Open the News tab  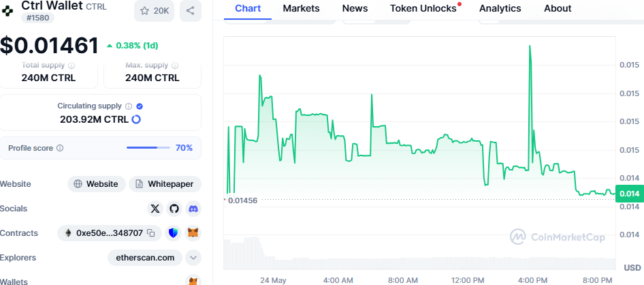[355, 8]
